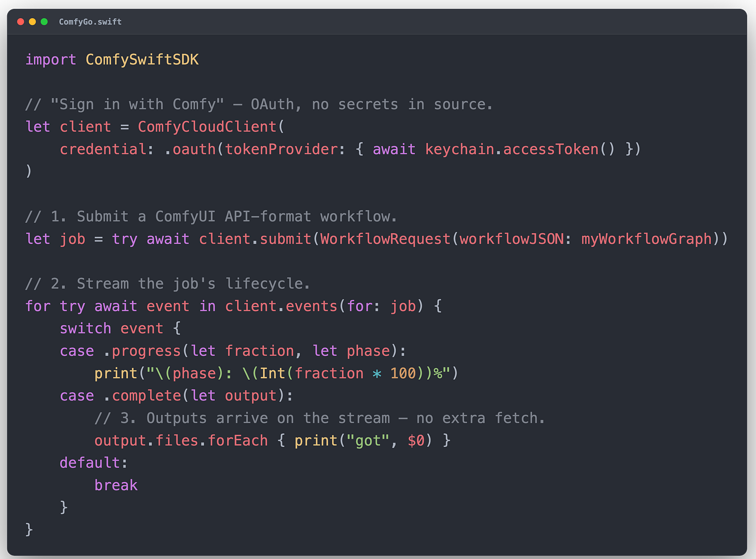Select the number 100 literal

(403, 373)
